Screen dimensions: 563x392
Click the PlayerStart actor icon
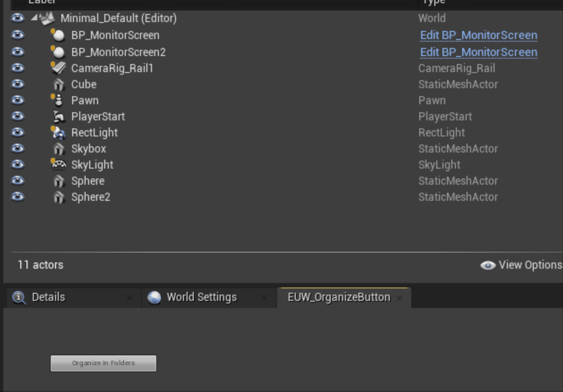(x=58, y=117)
